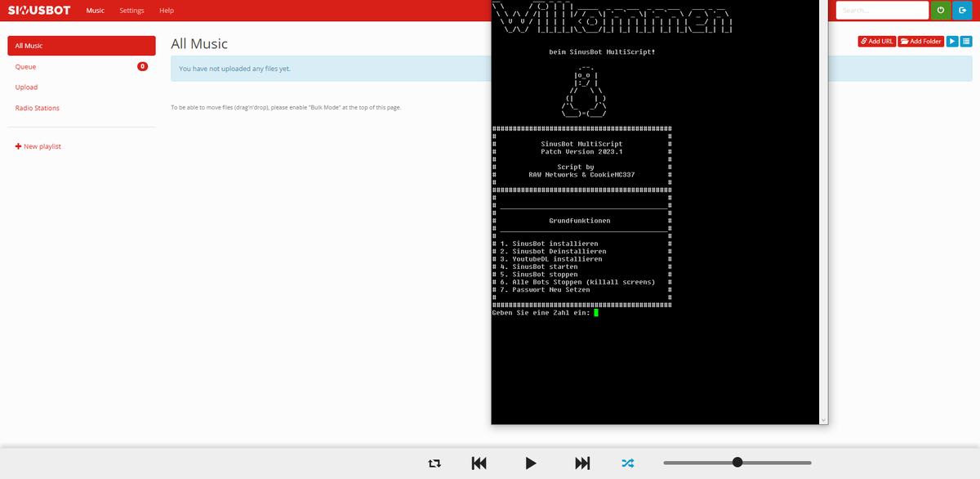Click the '1. SinusBot installieren' line
980x479 pixels.
(x=549, y=244)
